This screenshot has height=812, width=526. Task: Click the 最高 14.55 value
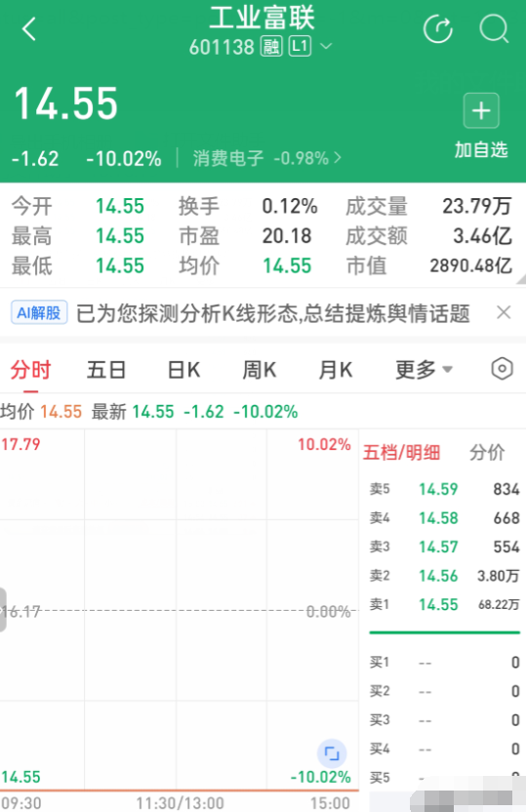coord(120,236)
